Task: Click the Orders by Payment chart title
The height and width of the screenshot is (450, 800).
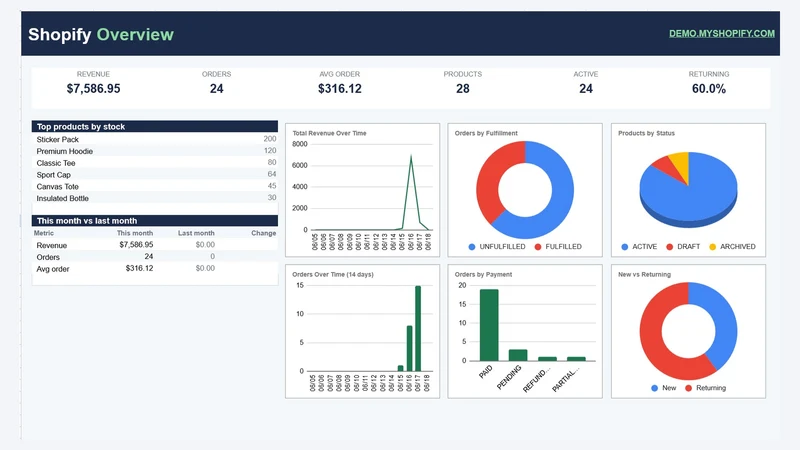Action: [x=483, y=274]
